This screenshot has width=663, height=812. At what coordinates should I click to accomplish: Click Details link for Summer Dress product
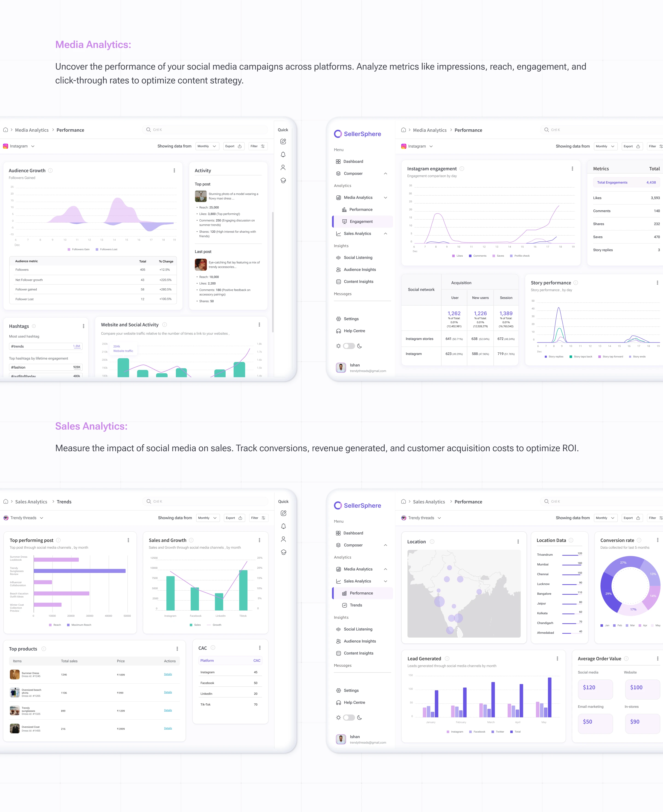tap(168, 674)
